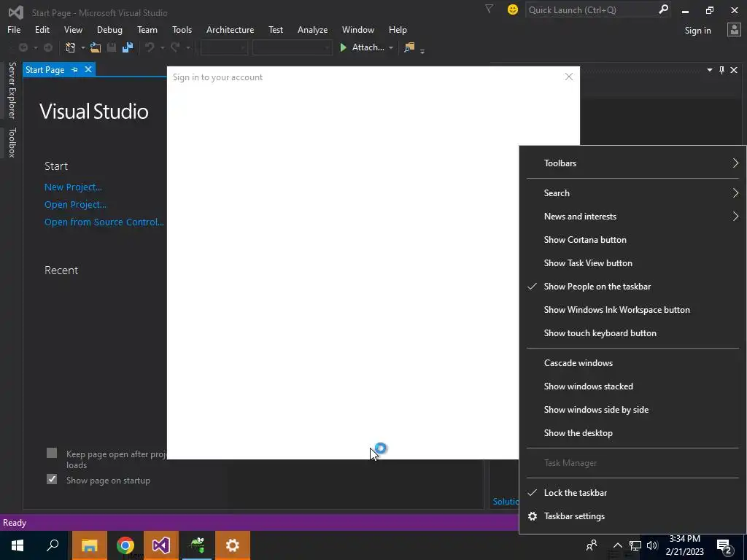Open the Architecture menu
The image size is (747, 560).
coord(230,29)
